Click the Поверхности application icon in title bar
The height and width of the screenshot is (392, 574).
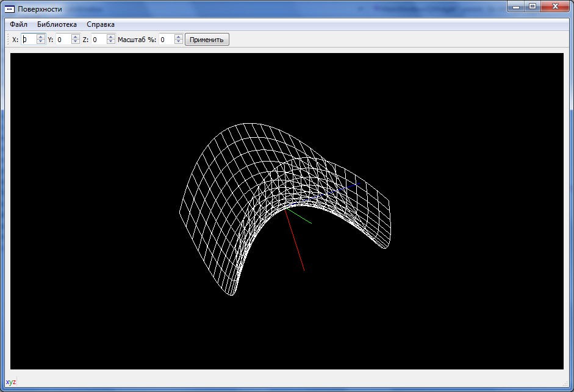click(x=10, y=9)
